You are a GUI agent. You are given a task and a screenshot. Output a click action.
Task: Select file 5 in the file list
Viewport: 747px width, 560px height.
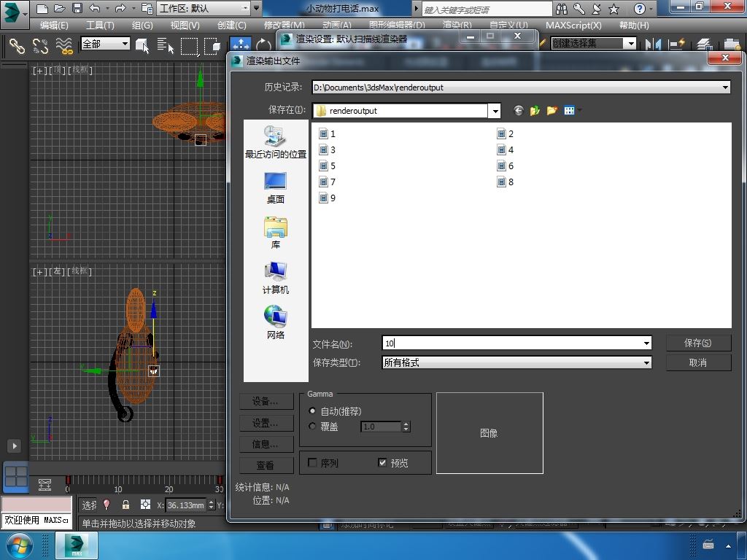[328, 166]
